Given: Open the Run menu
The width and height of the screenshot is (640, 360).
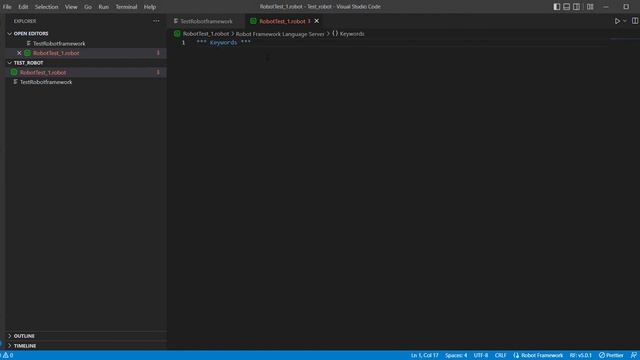Looking at the screenshot, I should pyautogui.click(x=104, y=7).
